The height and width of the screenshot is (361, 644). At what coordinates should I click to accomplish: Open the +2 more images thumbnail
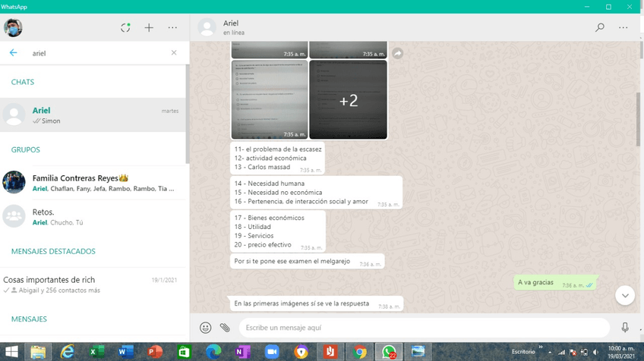click(348, 100)
